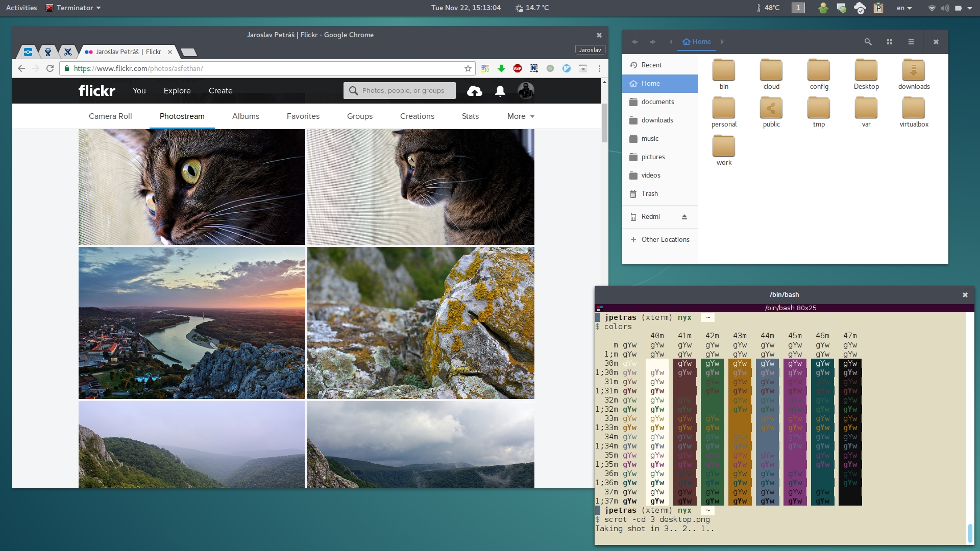
Task: Expand the More dropdown in Flickr
Action: tap(521, 116)
